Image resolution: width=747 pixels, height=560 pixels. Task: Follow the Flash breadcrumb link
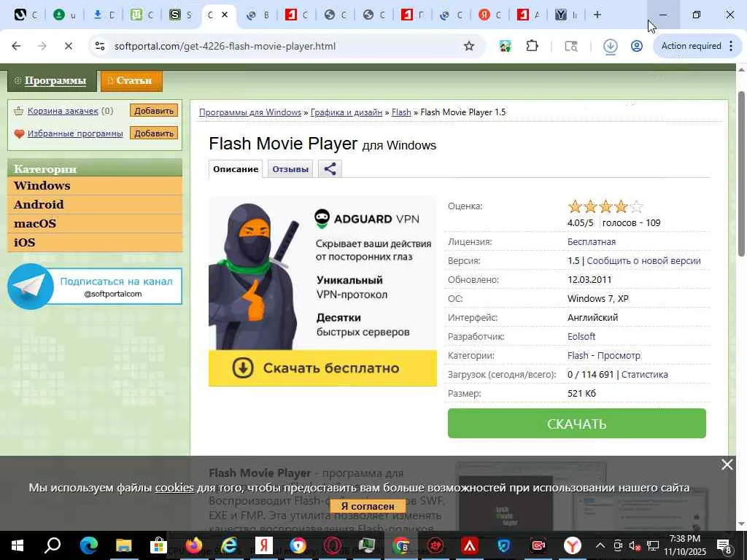(x=401, y=112)
